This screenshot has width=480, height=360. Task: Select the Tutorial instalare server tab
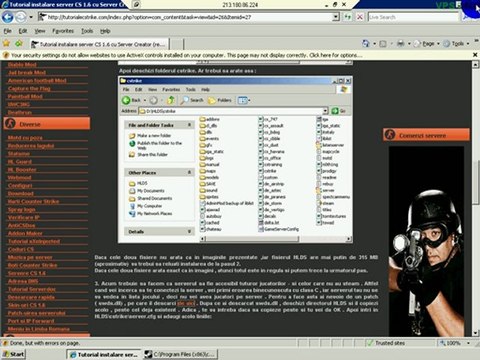click(99, 44)
